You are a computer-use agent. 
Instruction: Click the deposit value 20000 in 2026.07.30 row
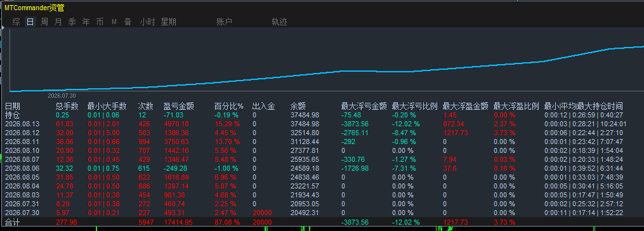pos(262,213)
